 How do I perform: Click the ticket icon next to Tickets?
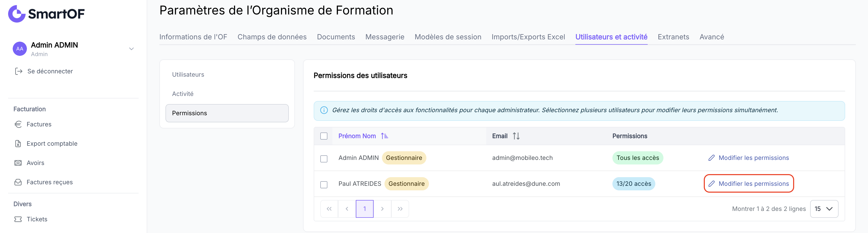[x=18, y=219]
